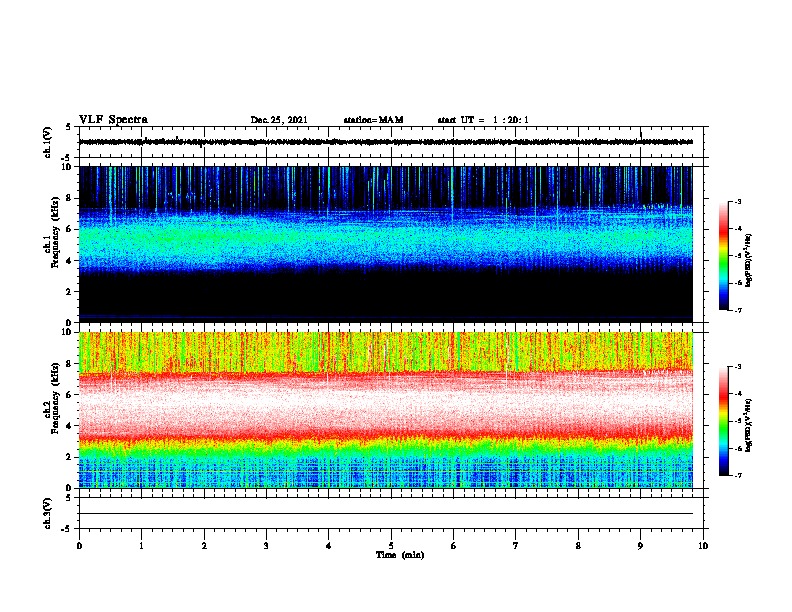Viewport: 792px width, 612px height.
Task: Click the "2" kHz tick of ch.2 spectrogram
Action: click(70, 457)
